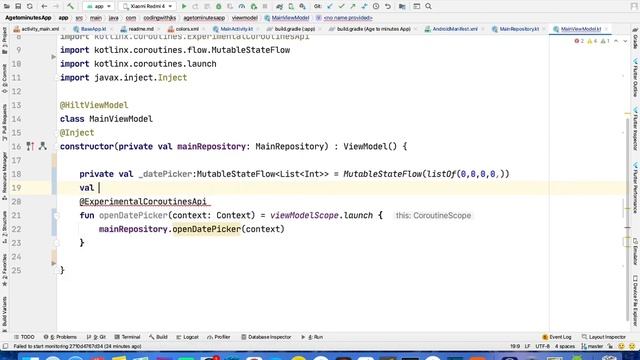Open the Logcat tool window
Viewport: 640px width, 360px height.
187,337
